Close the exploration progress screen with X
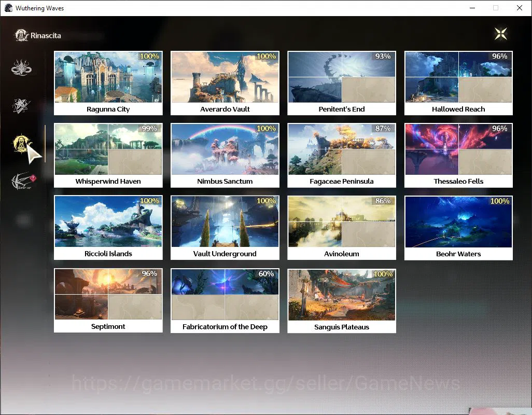532x415 pixels. (500, 34)
